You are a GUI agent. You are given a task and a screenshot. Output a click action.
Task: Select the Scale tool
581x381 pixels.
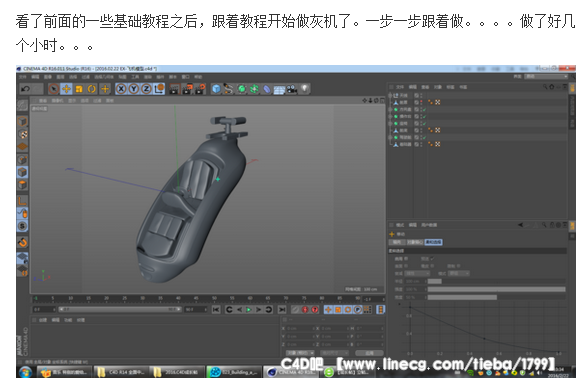pyautogui.click(x=79, y=89)
